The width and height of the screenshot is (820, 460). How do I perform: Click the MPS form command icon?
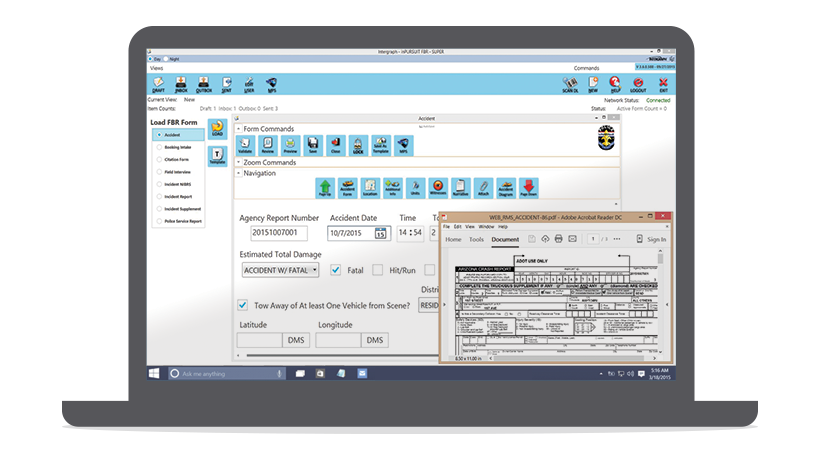(403, 145)
